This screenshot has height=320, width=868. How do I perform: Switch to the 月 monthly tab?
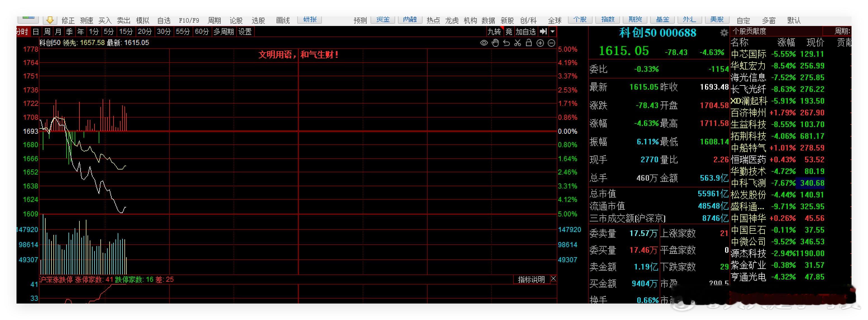click(x=58, y=32)
